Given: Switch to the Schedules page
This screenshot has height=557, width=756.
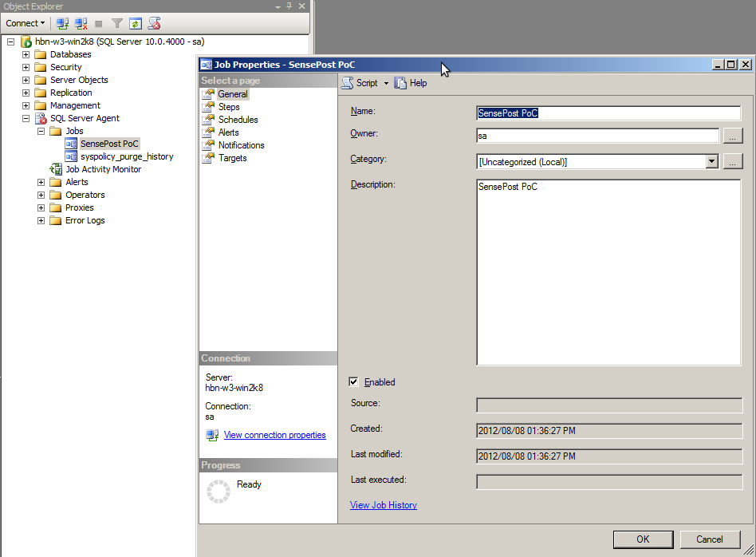Looking at the screenshot, I should tap(238, 120).
